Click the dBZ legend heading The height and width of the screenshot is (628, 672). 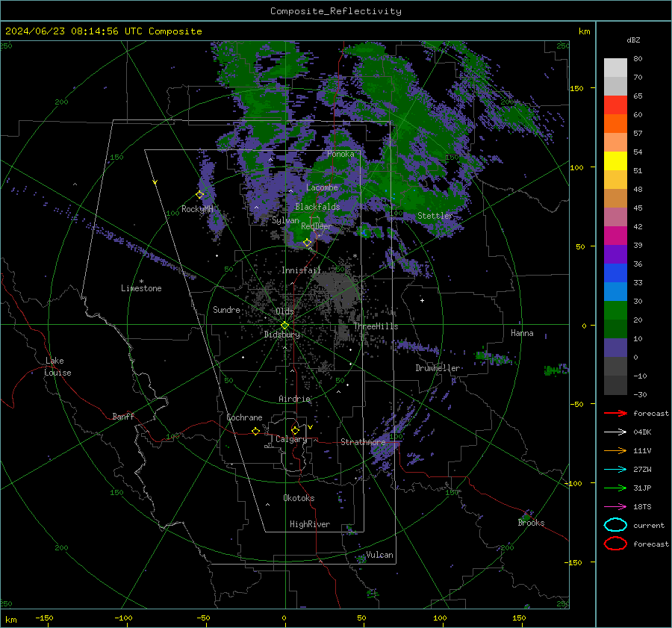tap(633, 40)
